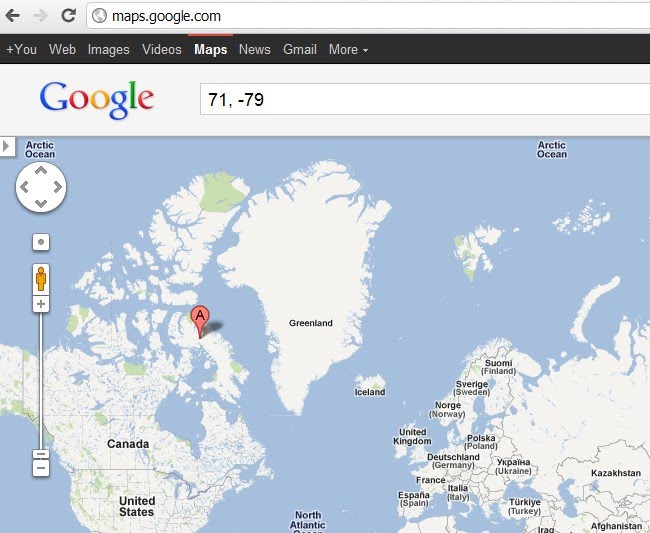Click the Türkiye (Turkey) map label
Screen dimensions: 650x533
coord(525,506)
